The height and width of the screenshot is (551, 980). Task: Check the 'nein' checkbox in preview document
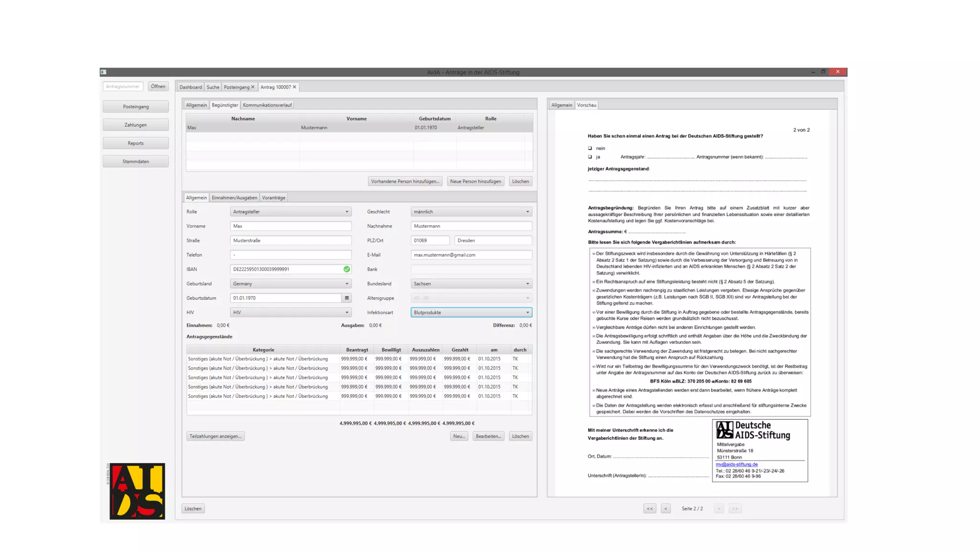click(x=590, y=148)
